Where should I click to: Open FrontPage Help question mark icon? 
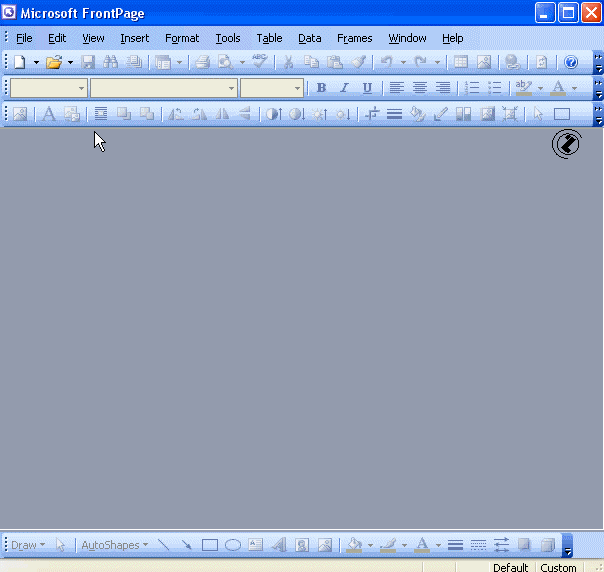coord(571,62)
